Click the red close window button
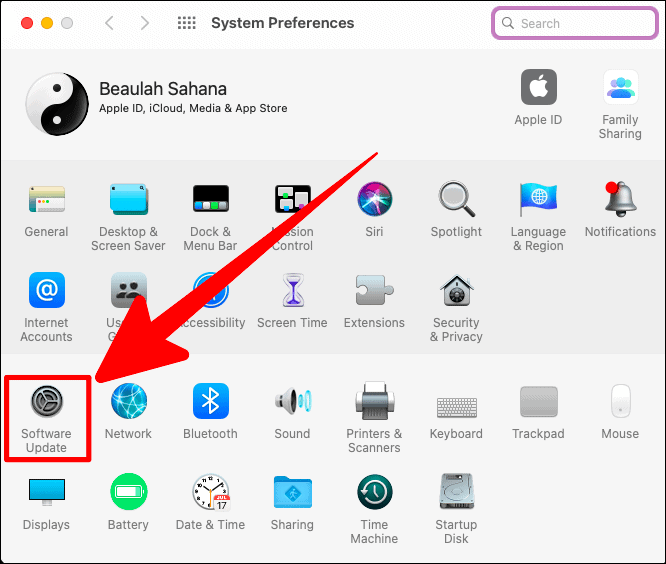Viewport: 666px width, 564px height. 27,23
